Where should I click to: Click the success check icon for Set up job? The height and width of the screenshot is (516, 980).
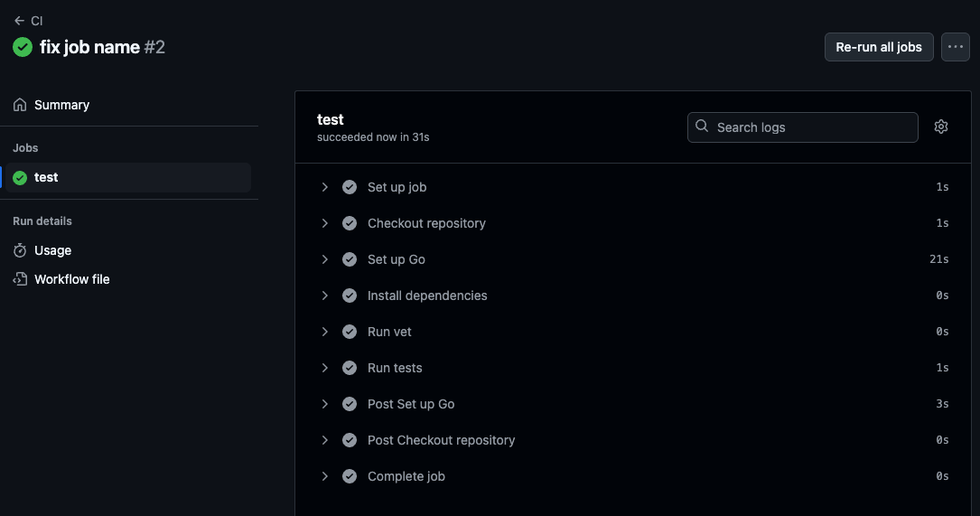350,187
